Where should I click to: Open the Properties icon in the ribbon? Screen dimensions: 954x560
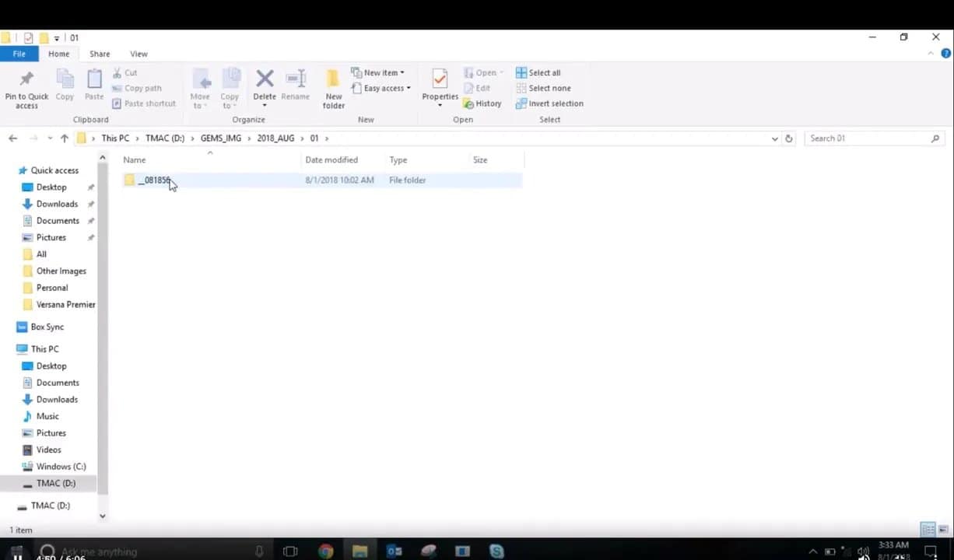440,86
